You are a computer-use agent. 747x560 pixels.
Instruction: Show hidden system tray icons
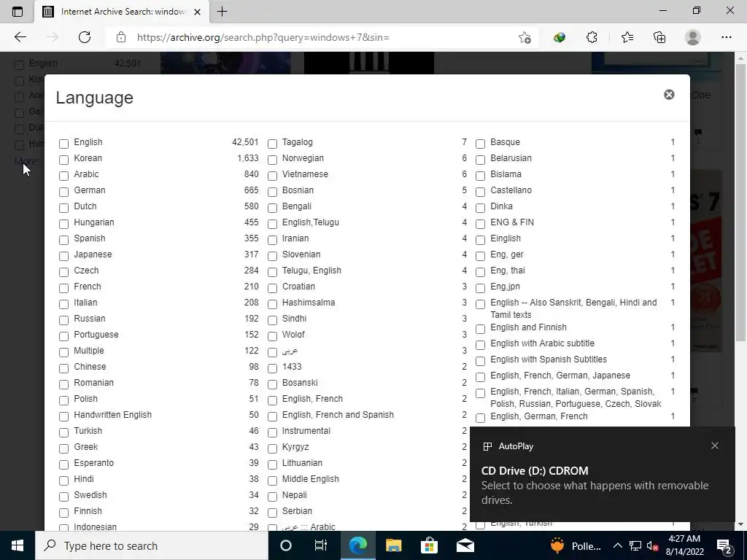coord(617,545)
